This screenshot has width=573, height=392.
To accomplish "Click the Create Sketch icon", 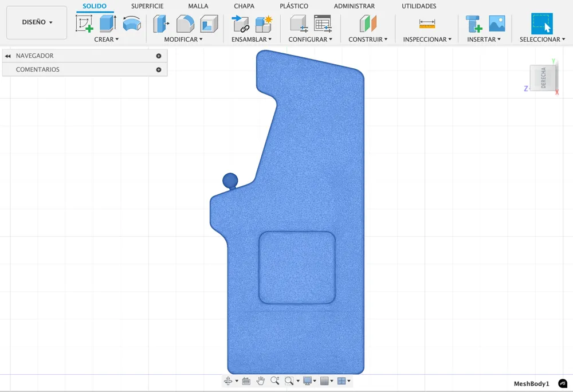I will pos(84,23).
